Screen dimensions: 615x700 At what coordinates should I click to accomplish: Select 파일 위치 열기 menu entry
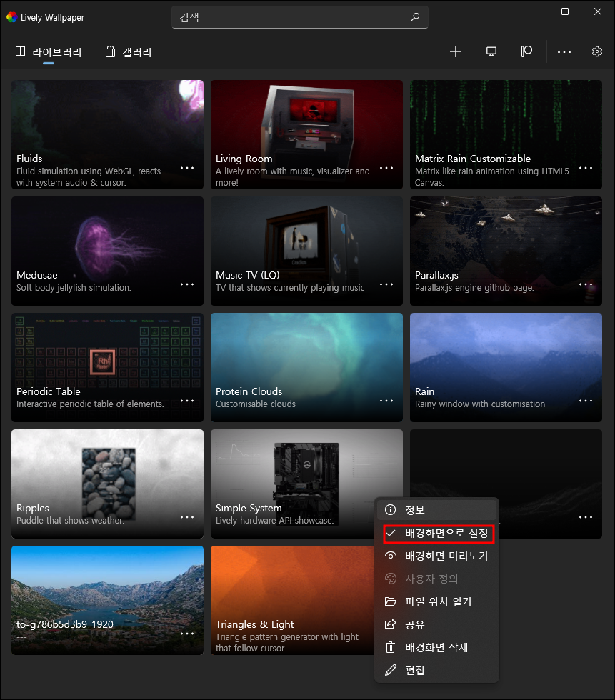click(x=436, y=601)
